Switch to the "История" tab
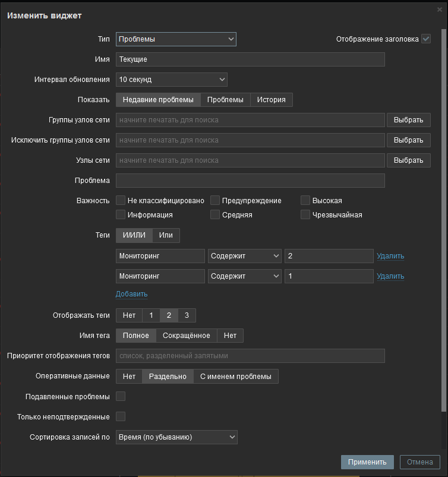This screenshot has height=477, width=448. (272, 100)
